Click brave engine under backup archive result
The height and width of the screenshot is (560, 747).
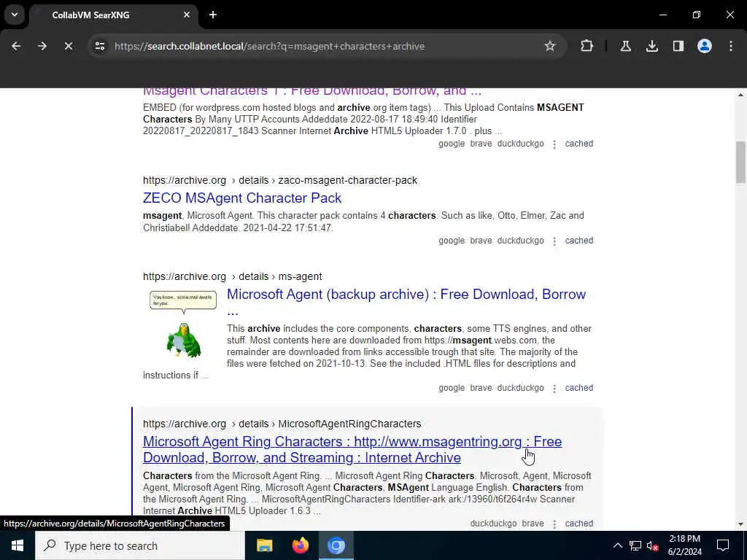click(x=481, y=388)
